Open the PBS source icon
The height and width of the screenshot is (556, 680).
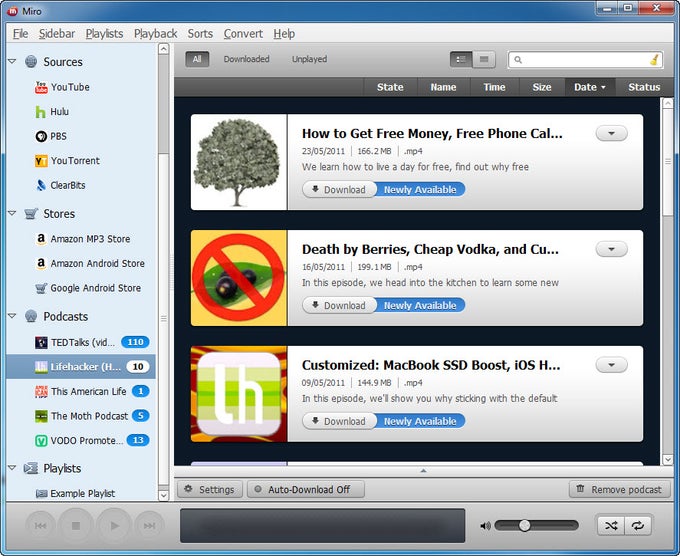41,136
